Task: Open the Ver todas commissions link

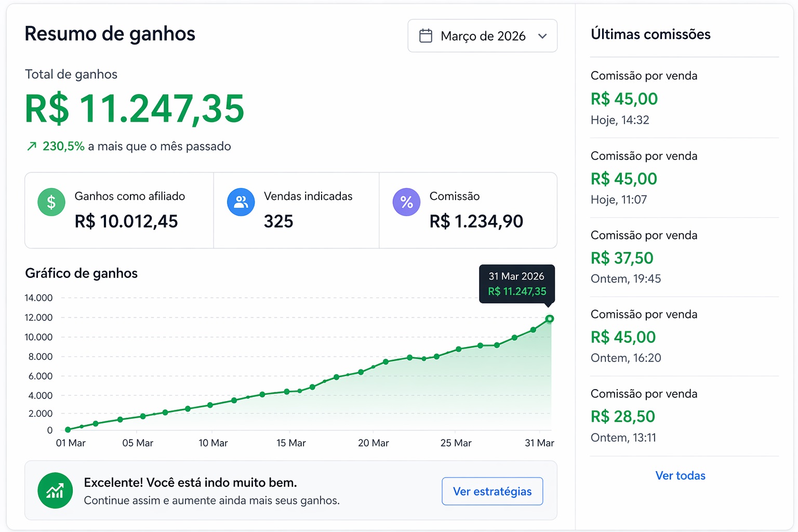Action: [680, 475]
